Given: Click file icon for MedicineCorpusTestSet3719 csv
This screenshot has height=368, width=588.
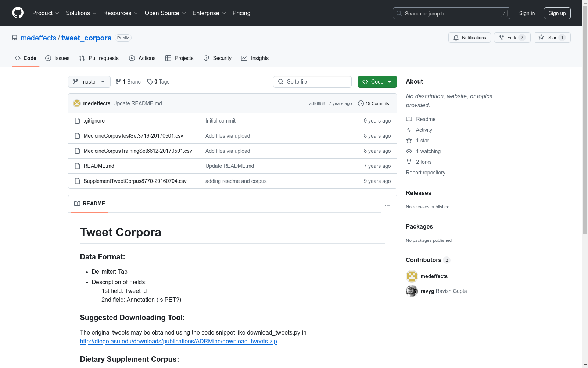Looking at the screenshot, I should click(x=77, y=136).
